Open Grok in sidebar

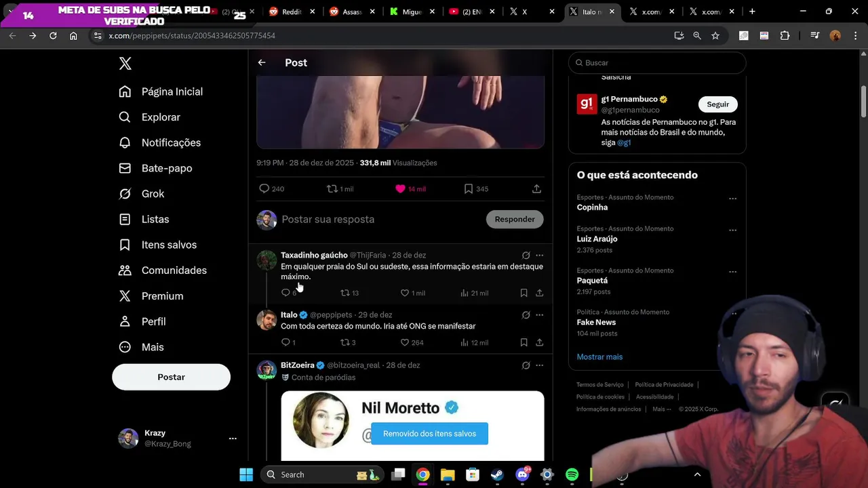[x=141, y=194]
